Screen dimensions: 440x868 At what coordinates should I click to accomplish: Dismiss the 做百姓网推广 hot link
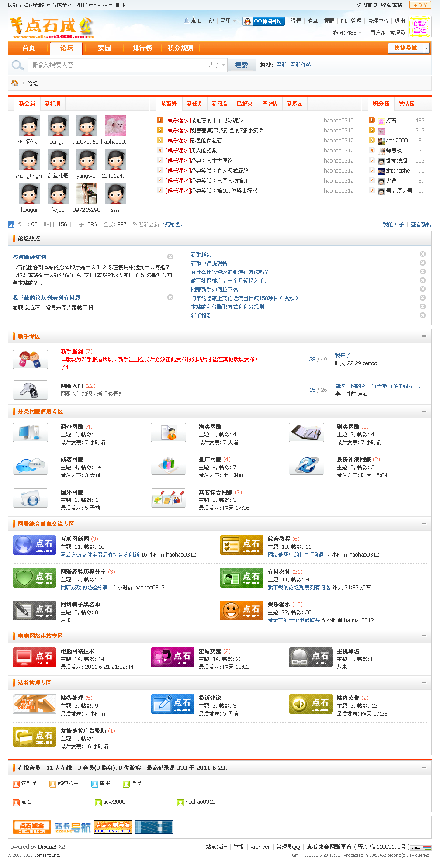point(423,280)
